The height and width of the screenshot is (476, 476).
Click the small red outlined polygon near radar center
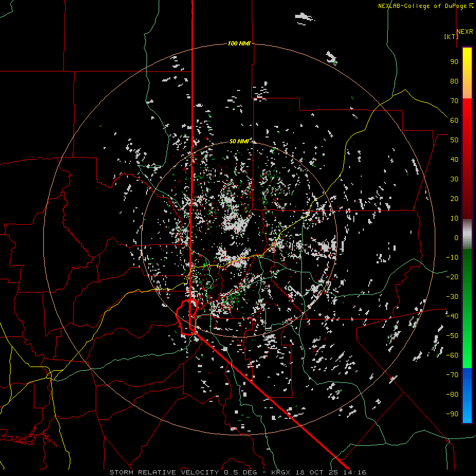click(x=187, y=317)
